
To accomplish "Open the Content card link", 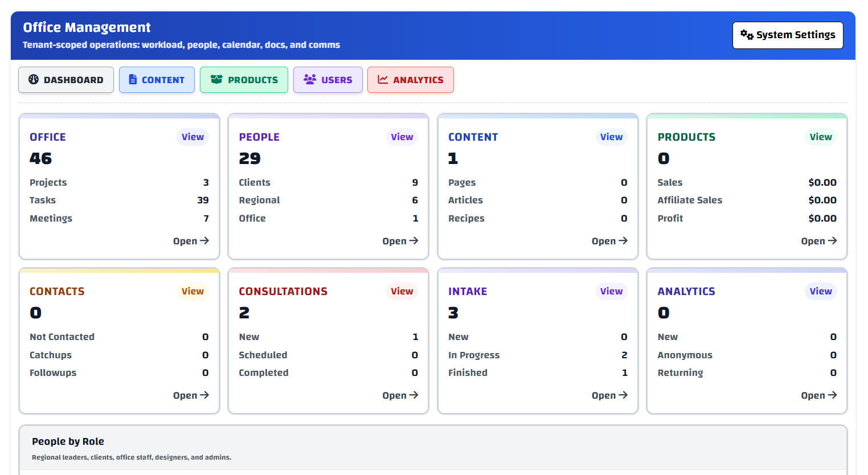I will (609, 241).
